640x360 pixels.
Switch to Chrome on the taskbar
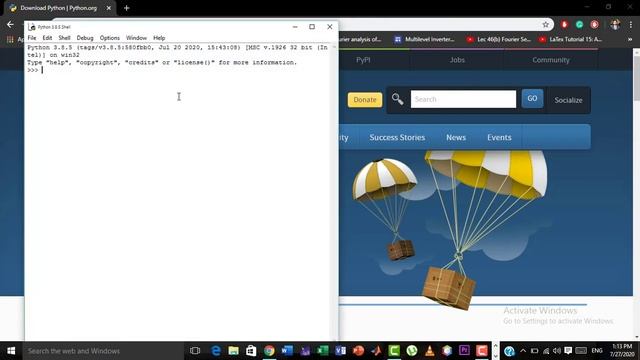point(269,351)
